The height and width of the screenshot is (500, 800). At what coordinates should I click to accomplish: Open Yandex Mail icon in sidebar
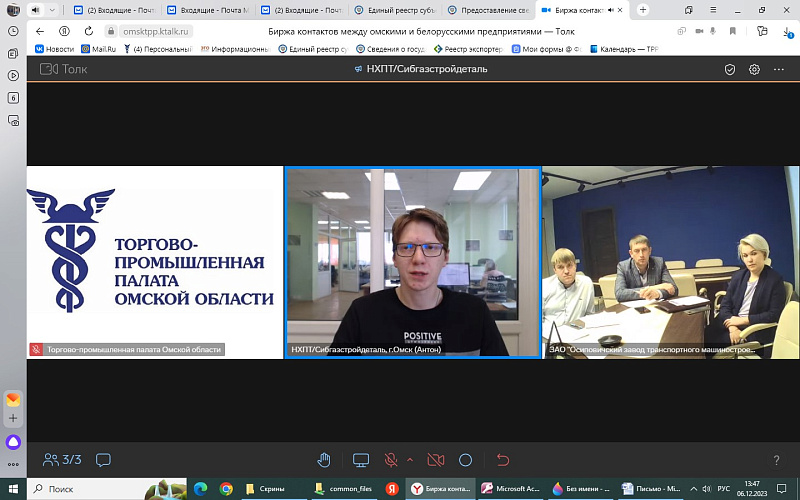(x=13, y=399)
